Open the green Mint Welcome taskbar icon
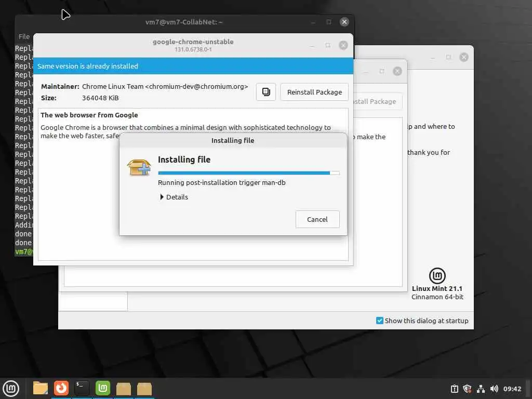 (102, 388)
